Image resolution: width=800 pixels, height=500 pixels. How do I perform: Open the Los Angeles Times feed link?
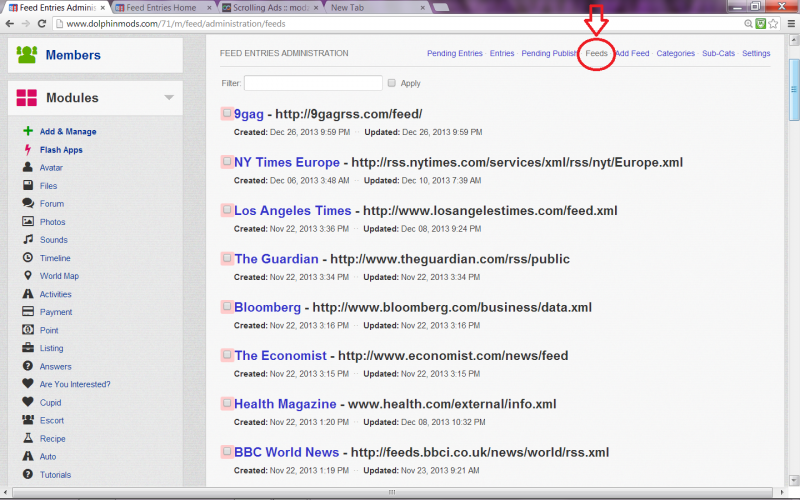(293, 211)
